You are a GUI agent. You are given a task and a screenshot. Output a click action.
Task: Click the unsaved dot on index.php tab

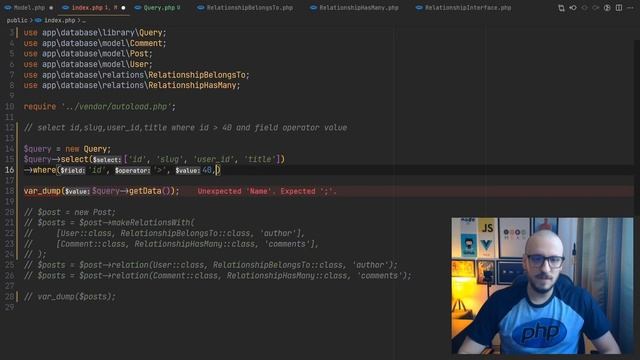click(123, 8)
